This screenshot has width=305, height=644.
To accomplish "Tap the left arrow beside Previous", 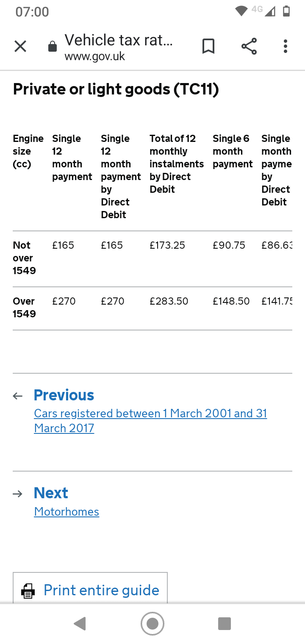I will (18, 396).
